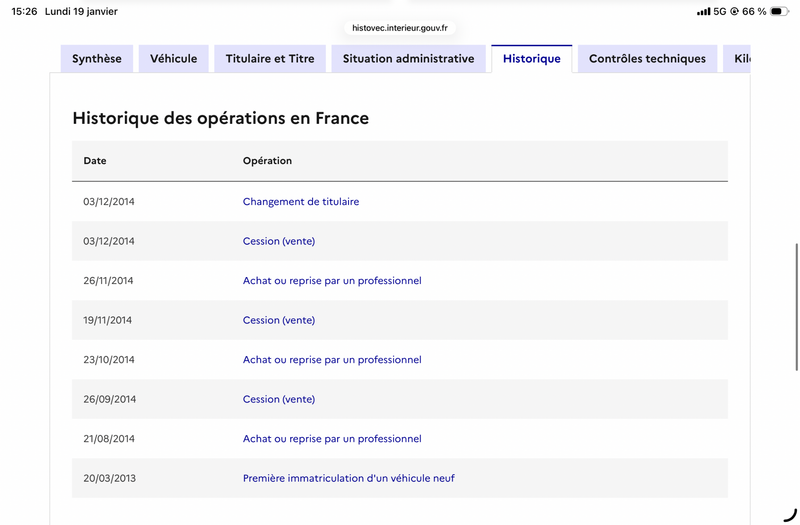
Task: Tap the histovec.interieur.gouv.fr address pill
Action: tap(400, 28)
